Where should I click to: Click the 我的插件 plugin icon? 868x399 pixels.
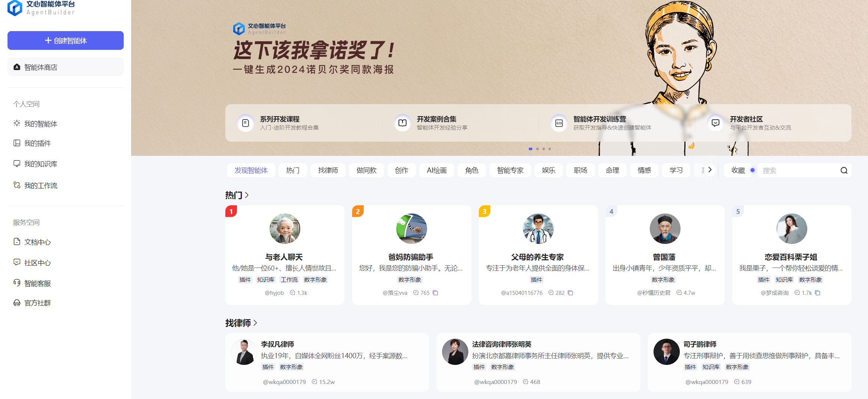(17, 143)
